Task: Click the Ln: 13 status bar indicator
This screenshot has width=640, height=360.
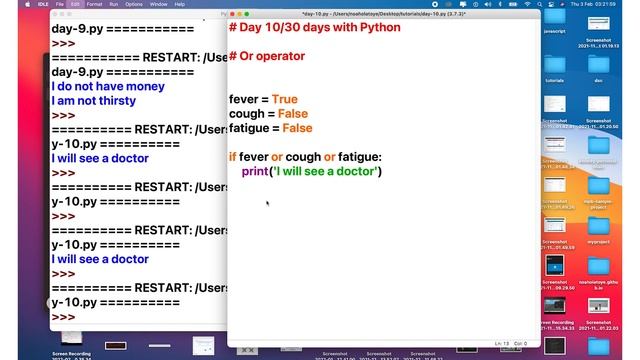Action: click(502, 344)
